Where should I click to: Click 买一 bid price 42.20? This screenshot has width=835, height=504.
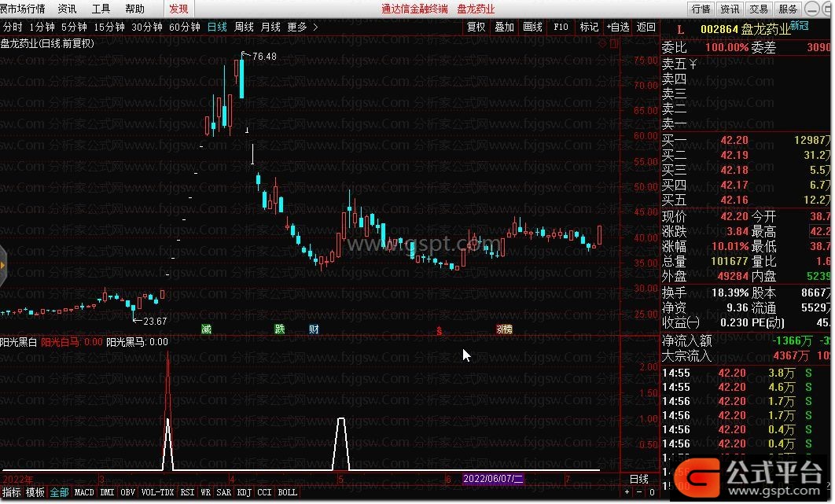pos(734,140)
